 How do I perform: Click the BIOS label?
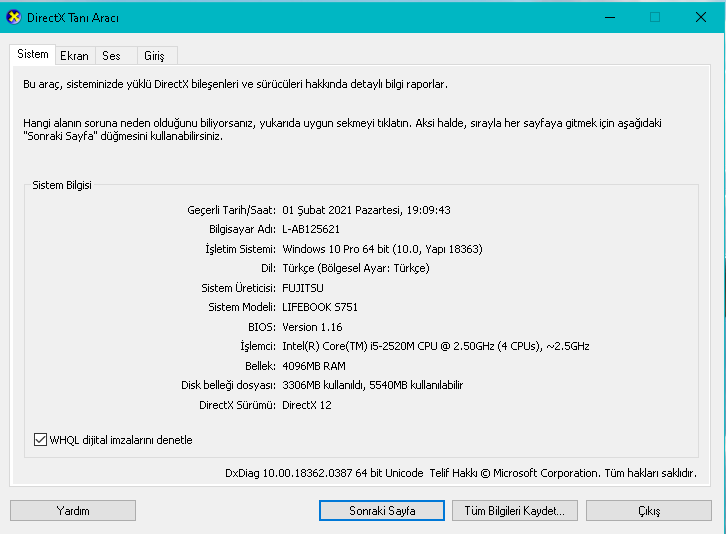pos(262,327)
